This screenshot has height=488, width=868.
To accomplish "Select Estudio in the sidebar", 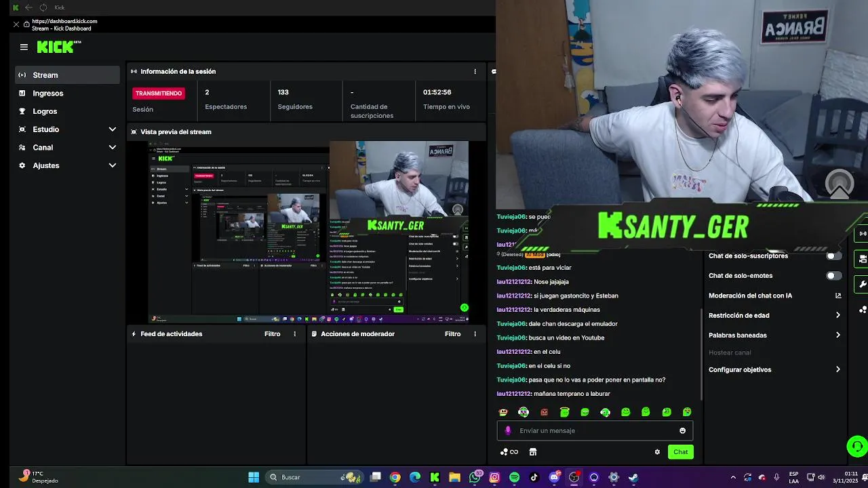I will pos(45,129).
